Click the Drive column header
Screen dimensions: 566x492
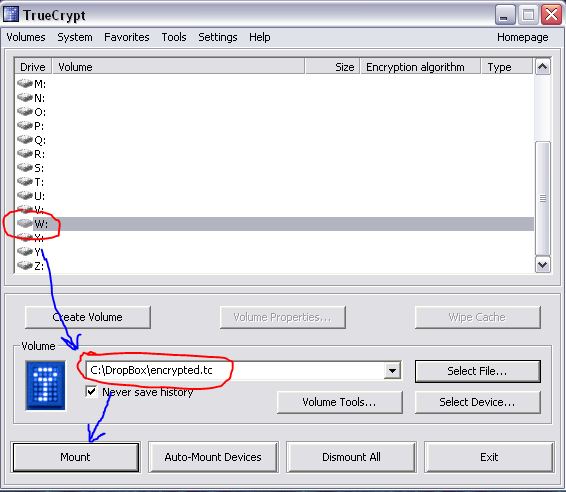click(x=33, y=67)
